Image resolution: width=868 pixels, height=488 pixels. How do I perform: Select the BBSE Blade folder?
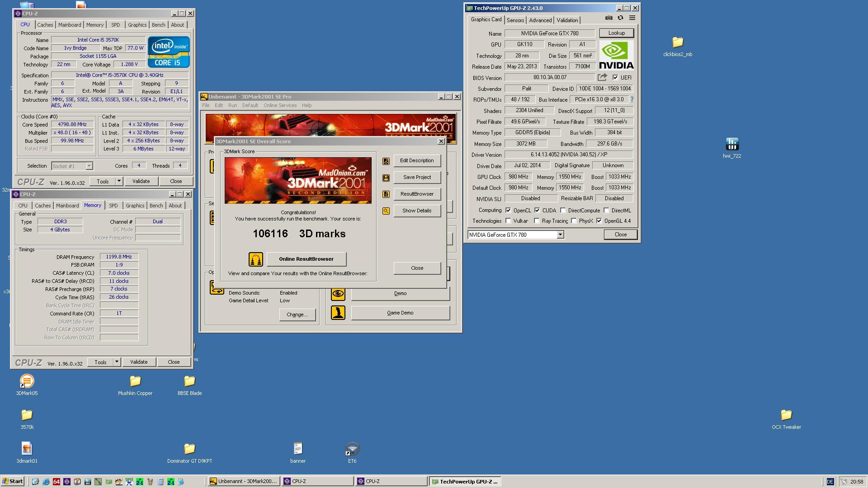point(189,385)
